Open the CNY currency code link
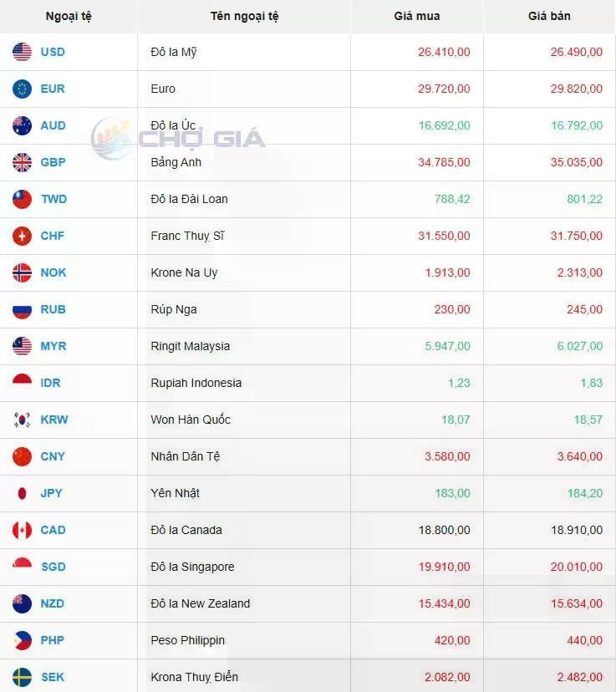Image resolution: width=616 pixels, height=692 pixels. pos(53,456)
